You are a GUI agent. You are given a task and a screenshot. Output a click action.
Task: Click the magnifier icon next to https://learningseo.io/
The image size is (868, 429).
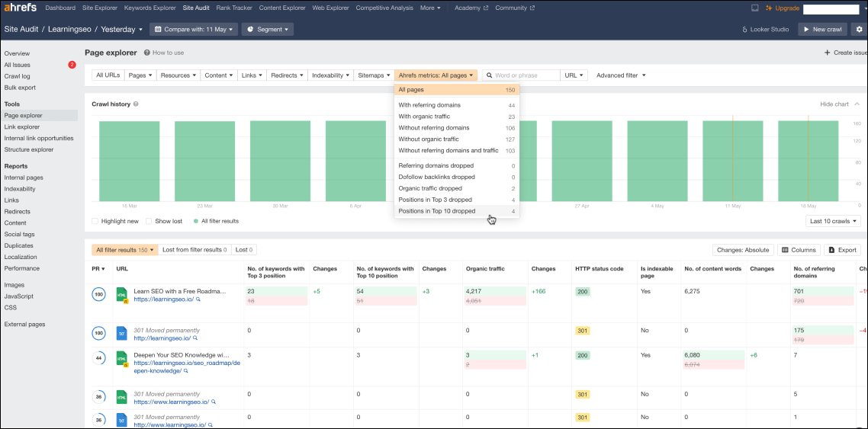pyautogui.click(x=198, y=299)
